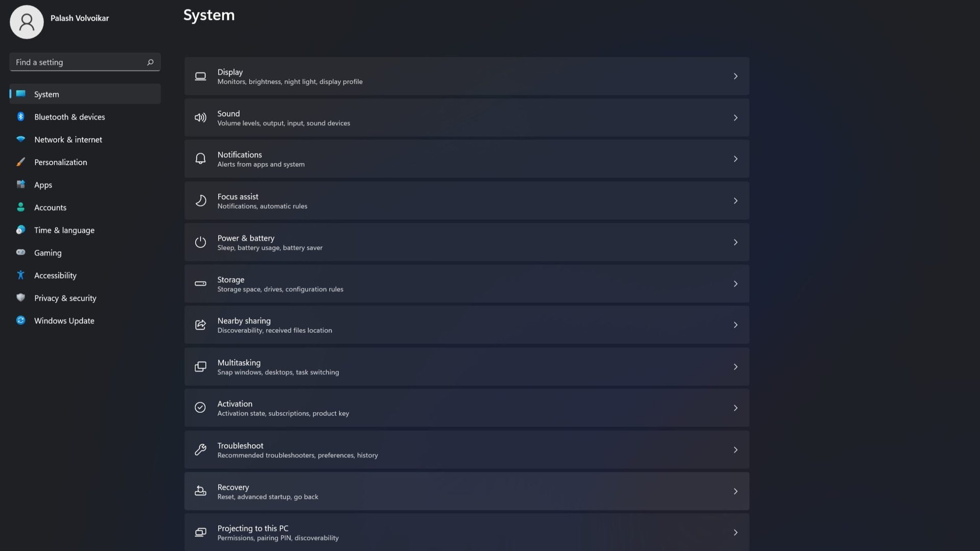The width and height of the screenshot is (980, 551).
Task: Open Sound volume and output settings
Action: point(467,117)
